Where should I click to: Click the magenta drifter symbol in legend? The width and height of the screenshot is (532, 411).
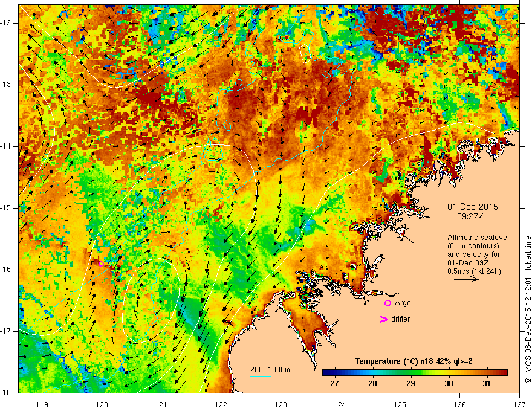[383, 319]
